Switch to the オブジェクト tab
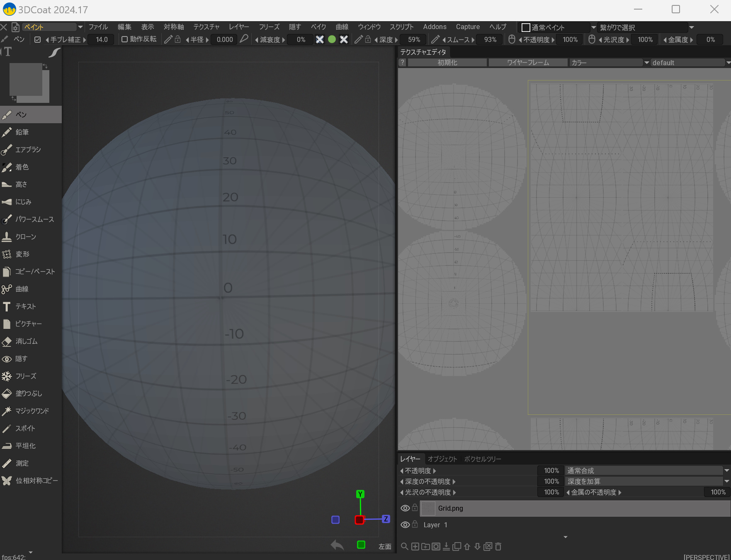This screenshot has width=731, height=560. point(442,459)
